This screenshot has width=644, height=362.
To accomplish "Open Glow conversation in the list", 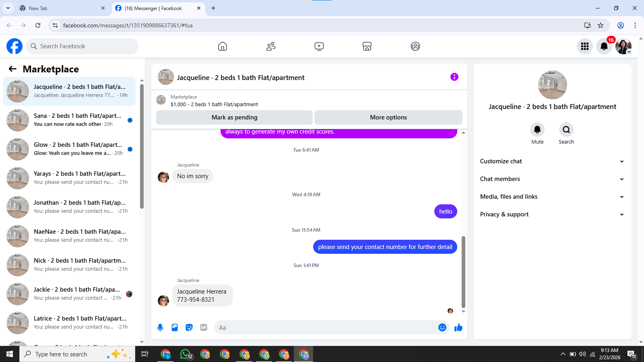I will (69, 149).
